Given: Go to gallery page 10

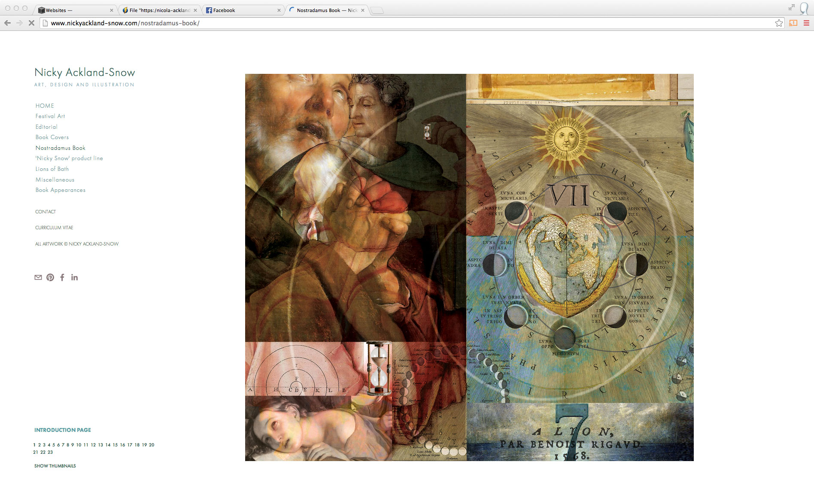Looking at the screenshot, I should click(x=79, y=445).
